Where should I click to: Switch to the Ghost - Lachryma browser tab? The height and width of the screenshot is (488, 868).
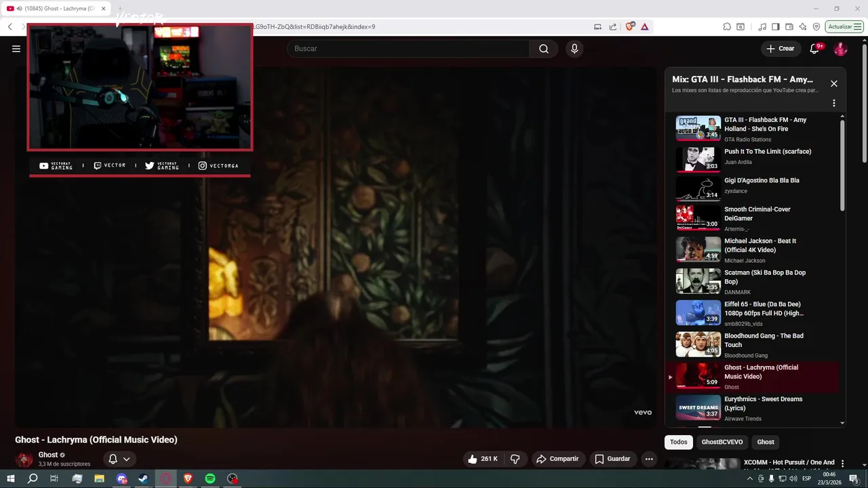[56, 8]
